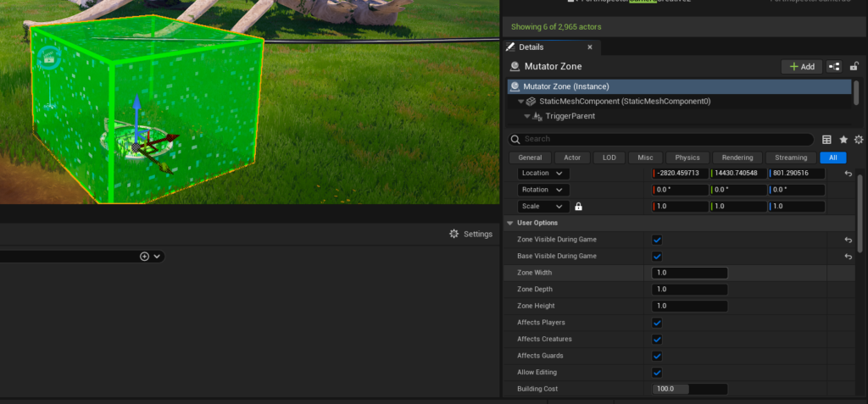Click the Add component button
The height and width of the screenshot is (404, 868).
pos(802,66)
